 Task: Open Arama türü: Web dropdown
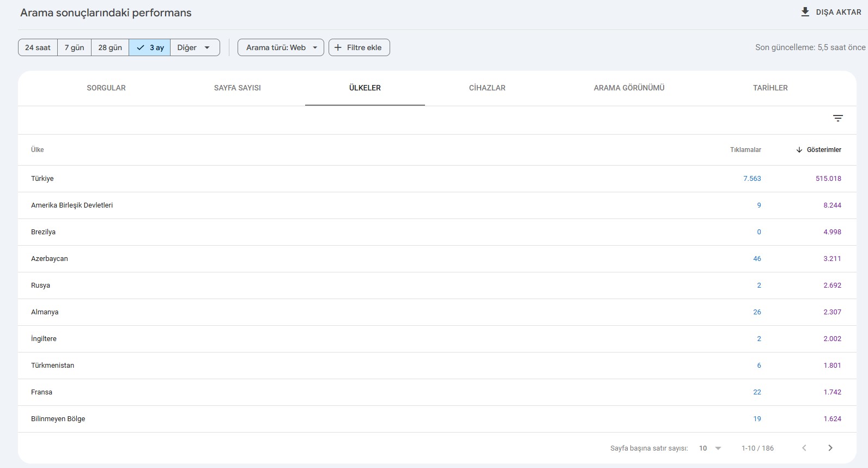click(281, 47)
